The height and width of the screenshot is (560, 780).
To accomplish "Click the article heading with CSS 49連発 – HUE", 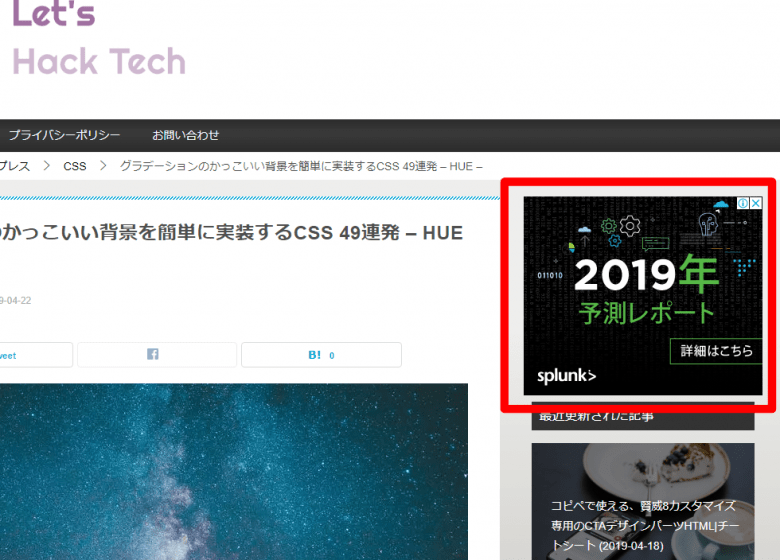I will [x=231, y=232].
